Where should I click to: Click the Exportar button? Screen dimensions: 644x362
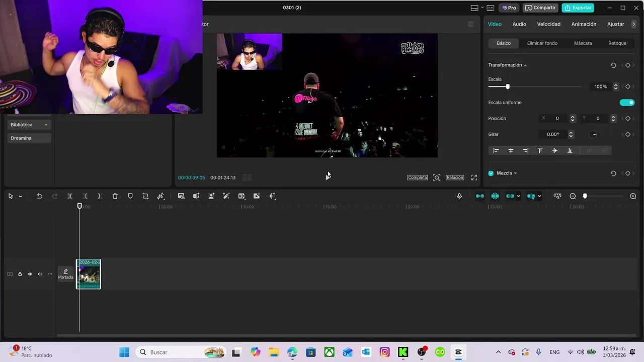[x=578, y=8]
